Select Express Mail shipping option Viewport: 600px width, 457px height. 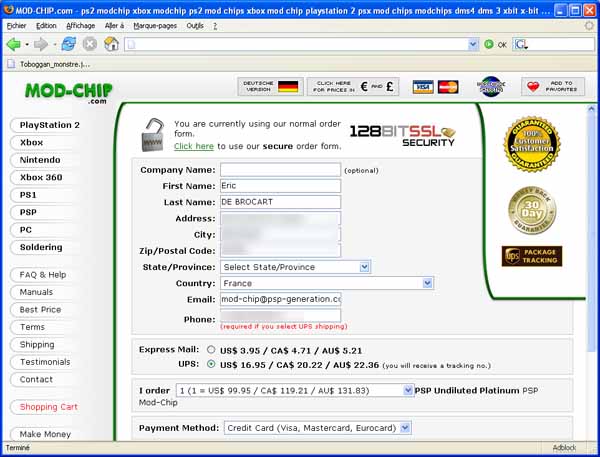(x=211, y=349)
